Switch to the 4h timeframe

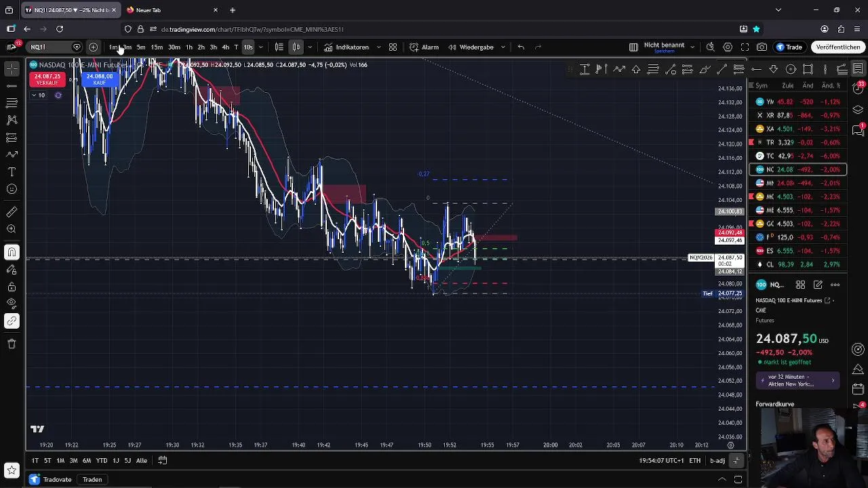click(225, 47)
